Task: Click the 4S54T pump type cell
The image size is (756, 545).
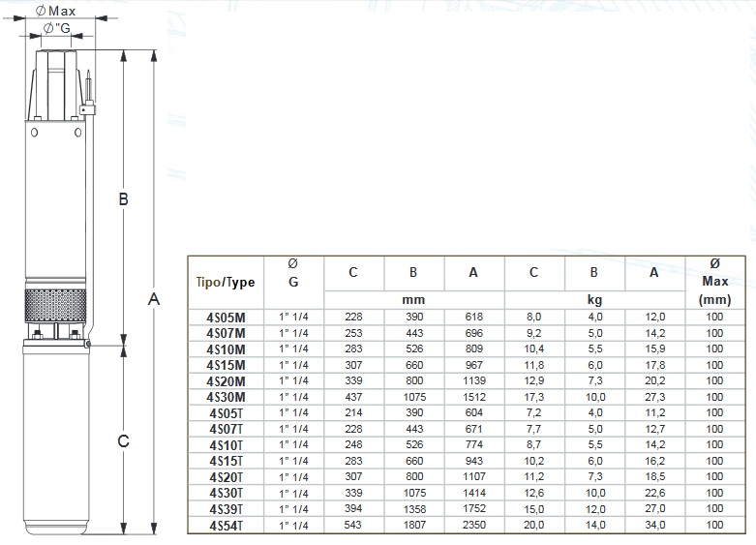Action: (226, 525)
